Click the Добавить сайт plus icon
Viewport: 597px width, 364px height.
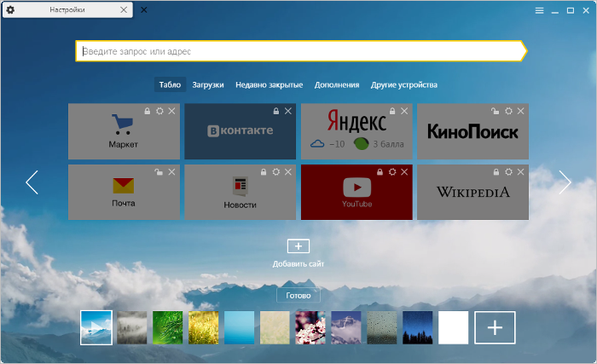click(x=298, y=246)
